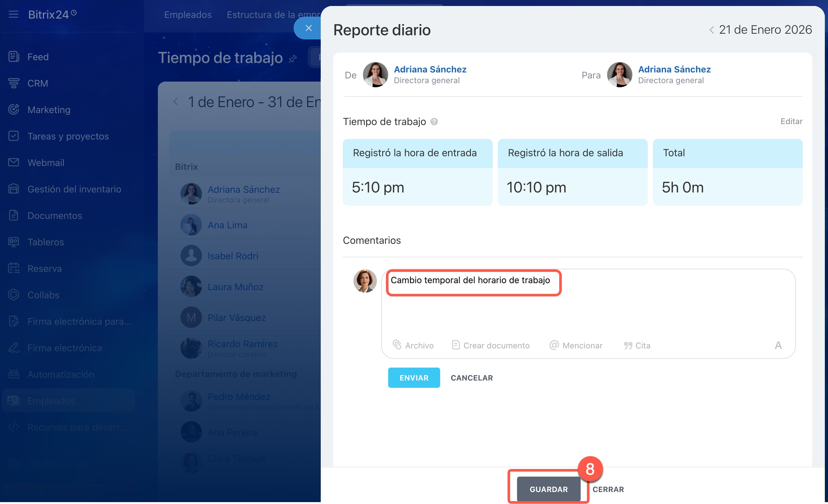Close the side panel with the blue X
The width and height of the screenshot is (828, 504).
[x=308, y=28]
